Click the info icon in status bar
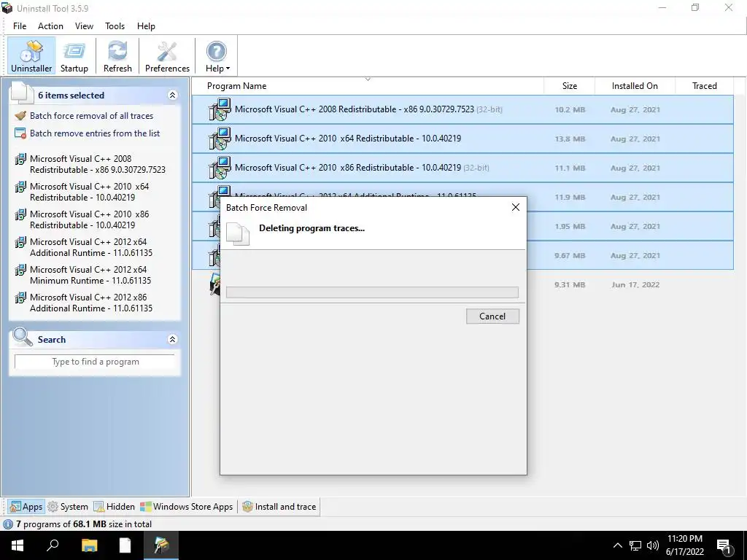This screenshot has height=560, width=747. point(7,524)
